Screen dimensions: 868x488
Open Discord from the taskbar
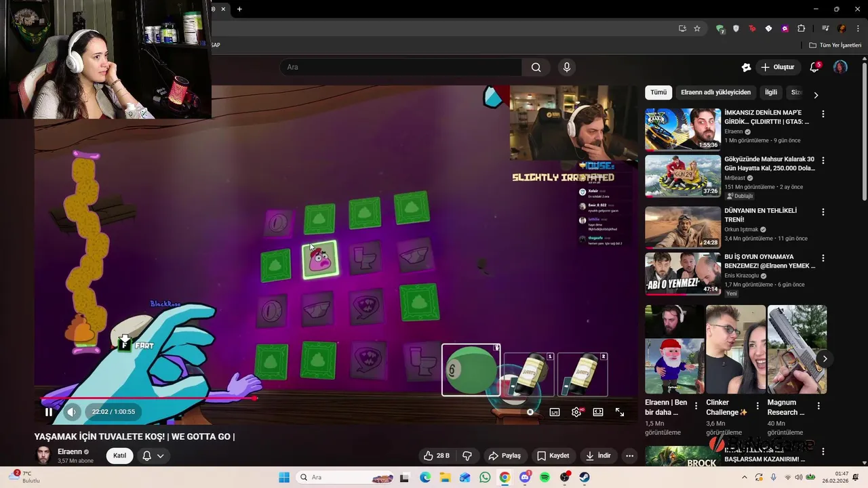525,477
